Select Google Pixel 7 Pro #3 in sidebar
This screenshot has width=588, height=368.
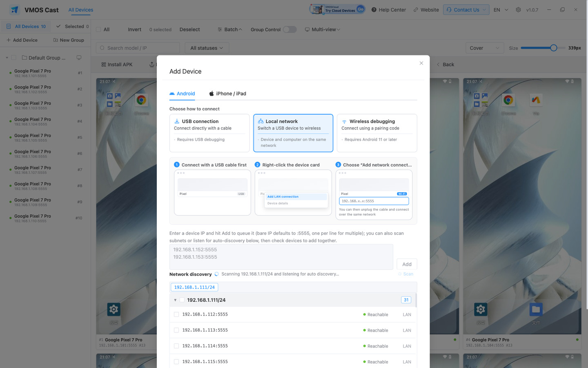[x=45, y=105]
